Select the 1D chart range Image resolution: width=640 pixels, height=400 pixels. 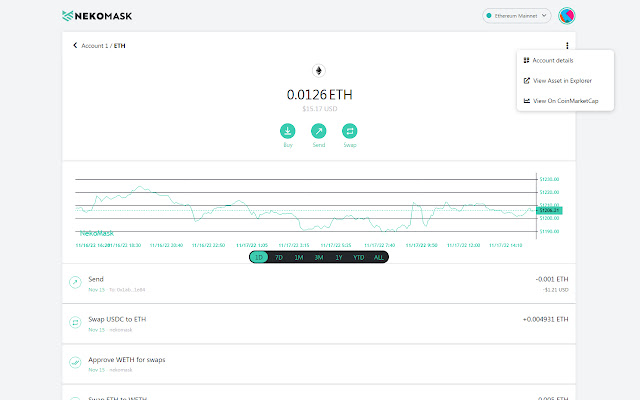point(259,257)
